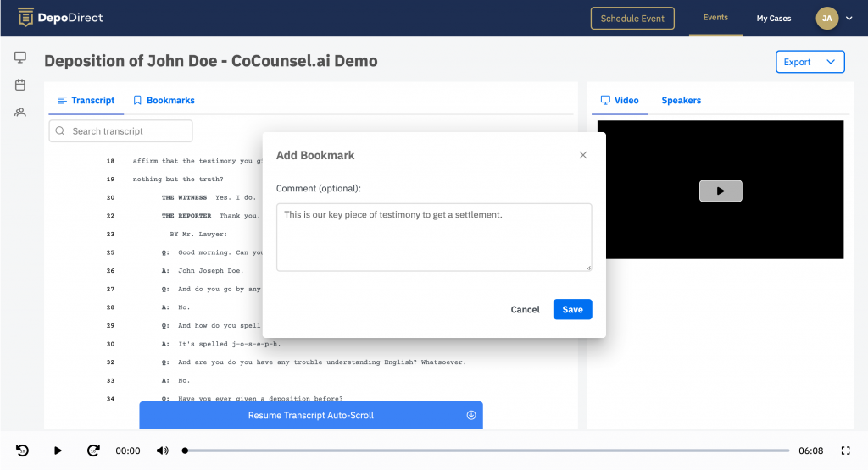This screenshot has width=868, height=470.
Task: Click the rewind 10 seconds icon
Action: (23, 451)
